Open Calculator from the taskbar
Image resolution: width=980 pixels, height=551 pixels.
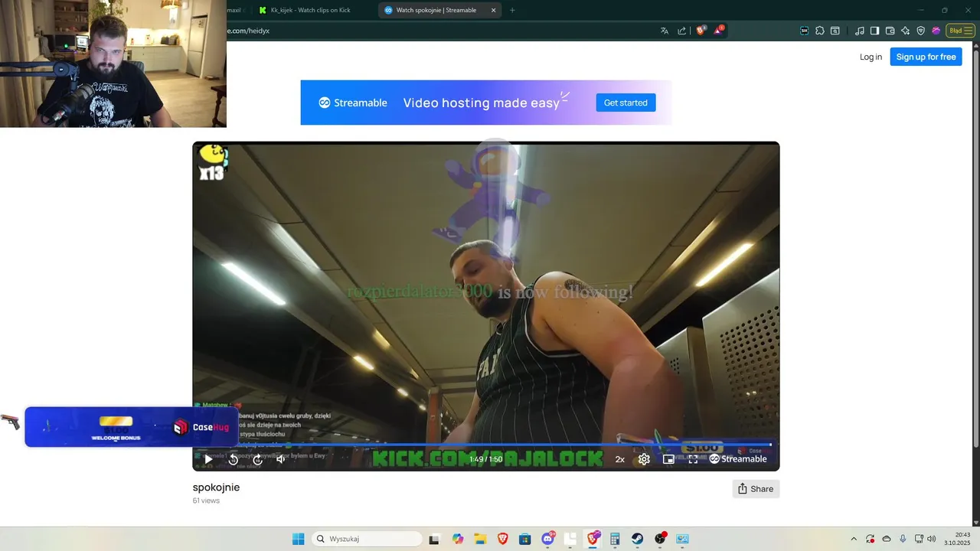615,539
